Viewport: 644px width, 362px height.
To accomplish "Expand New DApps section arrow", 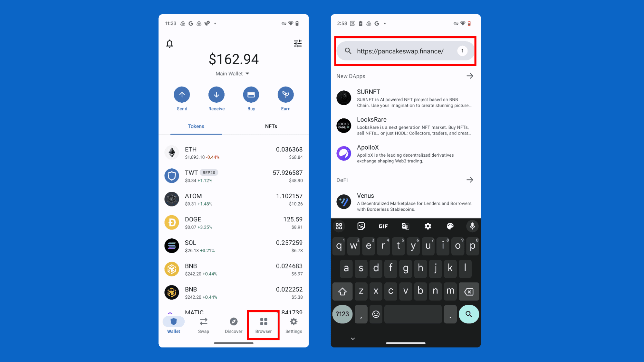I will 470,76.
